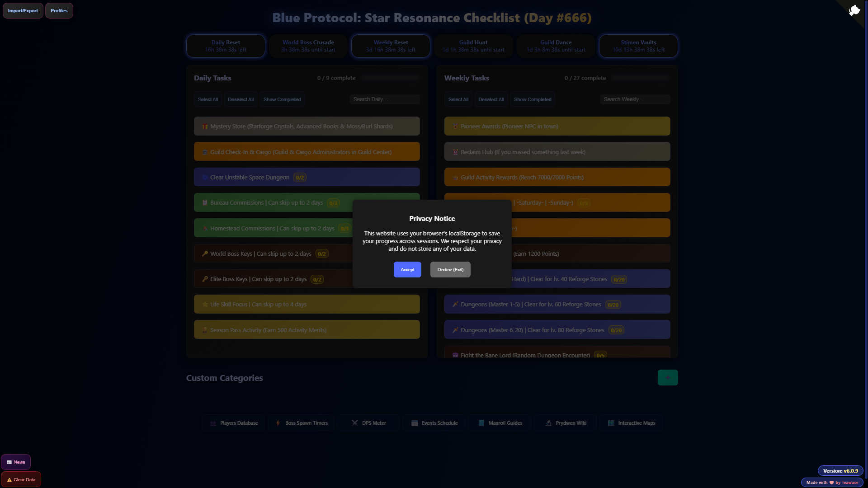Screen dimensions: 868x488
Task: Open the News panel
Action: tap(16, 462)
